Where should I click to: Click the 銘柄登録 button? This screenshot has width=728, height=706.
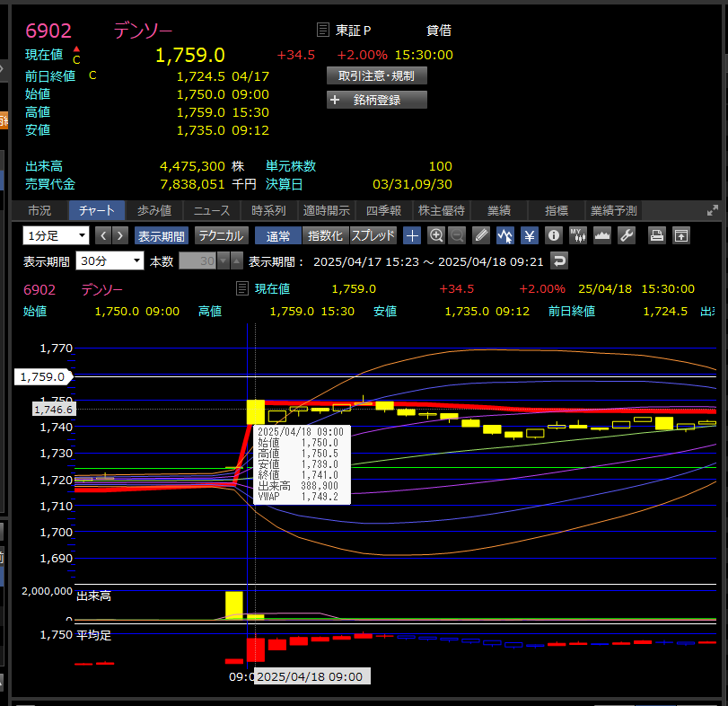[x=376, y=100]
